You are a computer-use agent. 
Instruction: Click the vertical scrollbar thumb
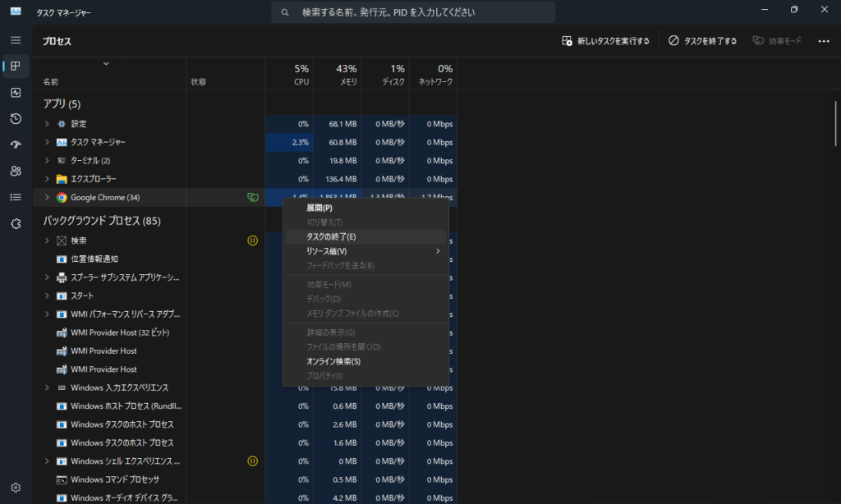(x=835, y=123)
